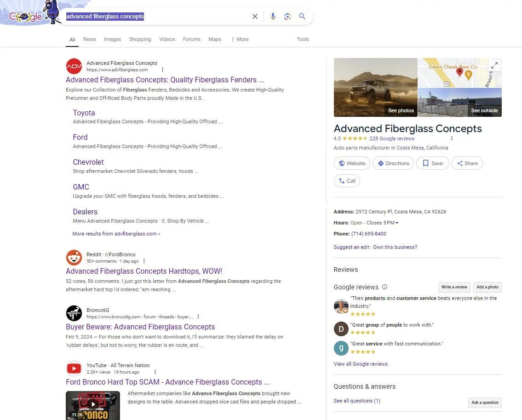Expand the map with the fullscreen icon
Image resolution: width=522 pixels, height=420 pixels.
tap(495, 65)
